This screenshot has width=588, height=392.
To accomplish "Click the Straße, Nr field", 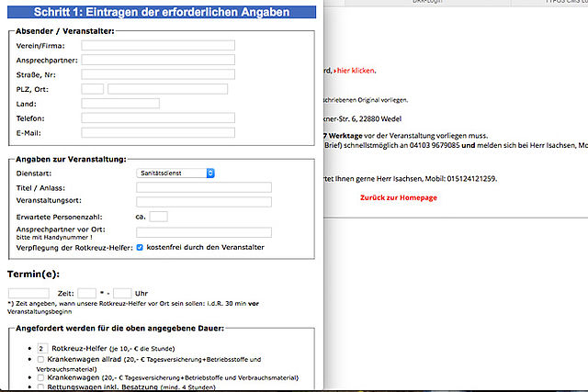I will pos(158,74).
